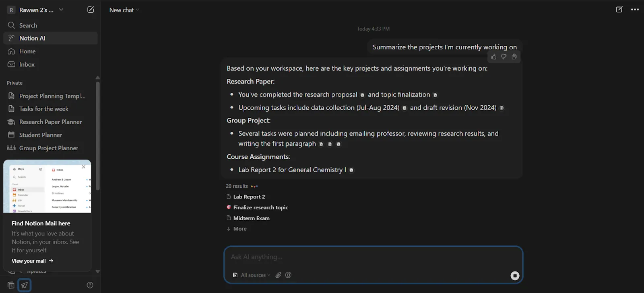644x293 pixels.
Task: Open the Rawwn 2's workspace switcher
Action: pyautogui.click(x=36, y=10)
